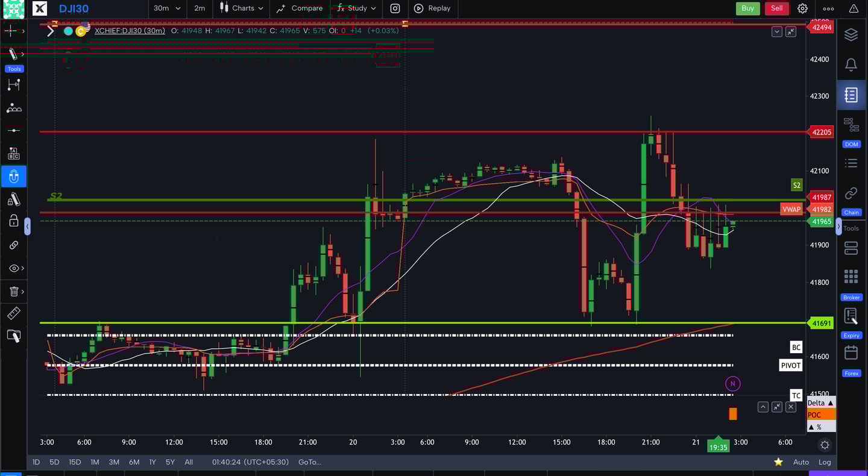Click the red Sell button
Screen dimensions: 868x476
coord(777,8)
